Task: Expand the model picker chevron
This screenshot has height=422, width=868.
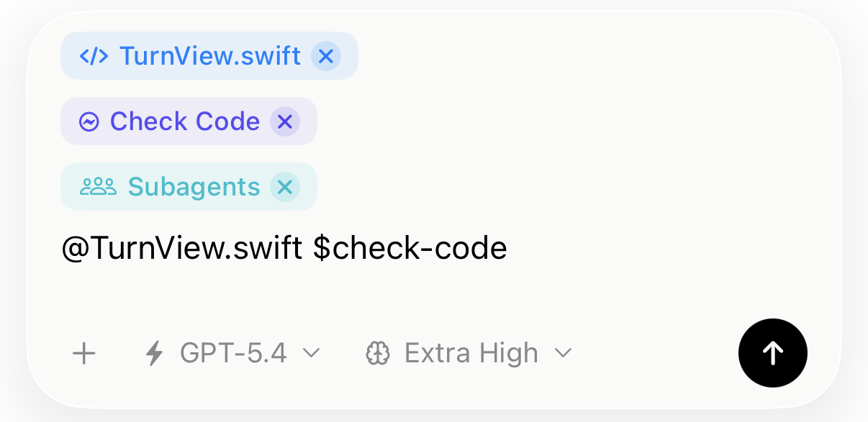Action: pos(311,353)
